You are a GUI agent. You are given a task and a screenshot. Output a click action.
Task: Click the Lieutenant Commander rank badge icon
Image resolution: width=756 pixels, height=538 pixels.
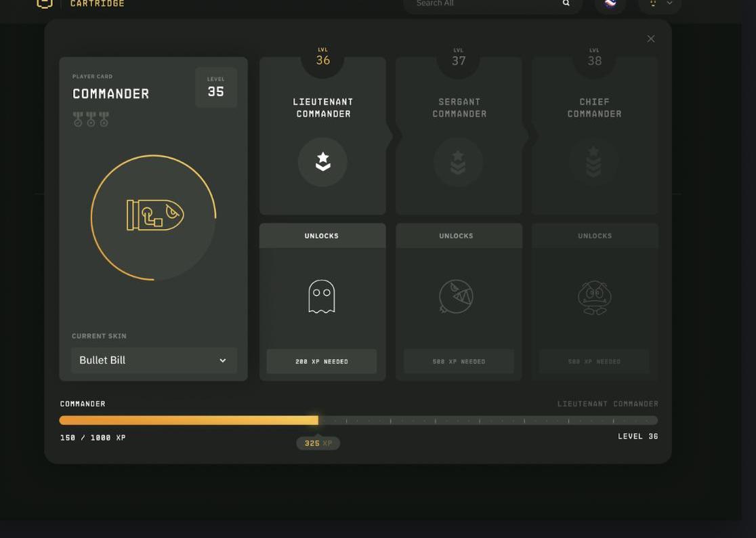point(322,162)
